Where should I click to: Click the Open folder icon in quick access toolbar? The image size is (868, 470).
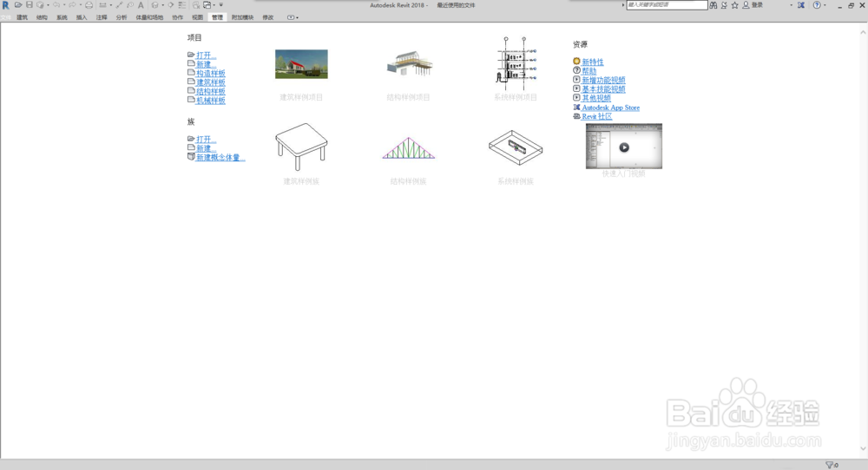click(x=18, y=5)
